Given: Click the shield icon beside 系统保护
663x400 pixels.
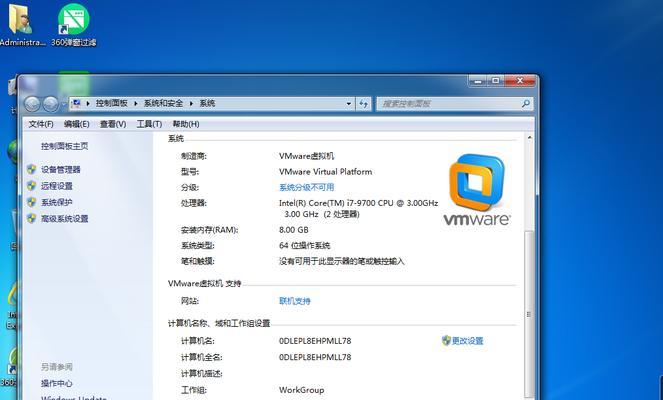Looking at the screenshot, I should [x=31, y=202].
